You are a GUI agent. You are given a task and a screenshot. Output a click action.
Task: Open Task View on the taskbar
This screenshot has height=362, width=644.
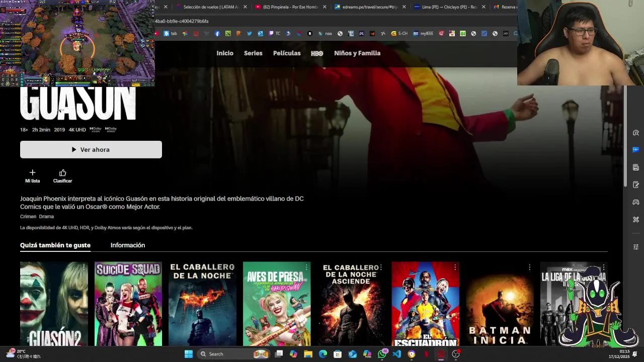pyautogui.click(x=279, y=354)
